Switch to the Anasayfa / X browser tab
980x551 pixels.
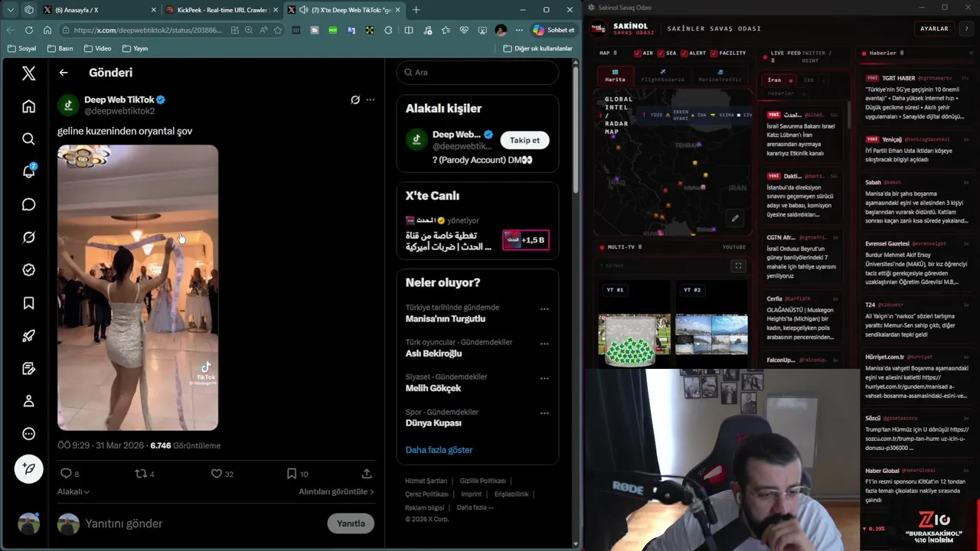click(100, 10)
